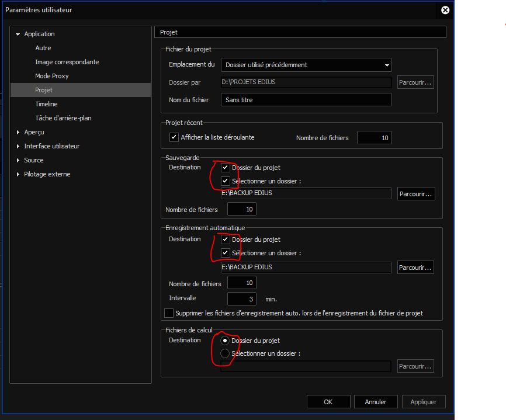Select Tâche d'arrière-plan in the tree
506x420 pixels.
[63, 118]
